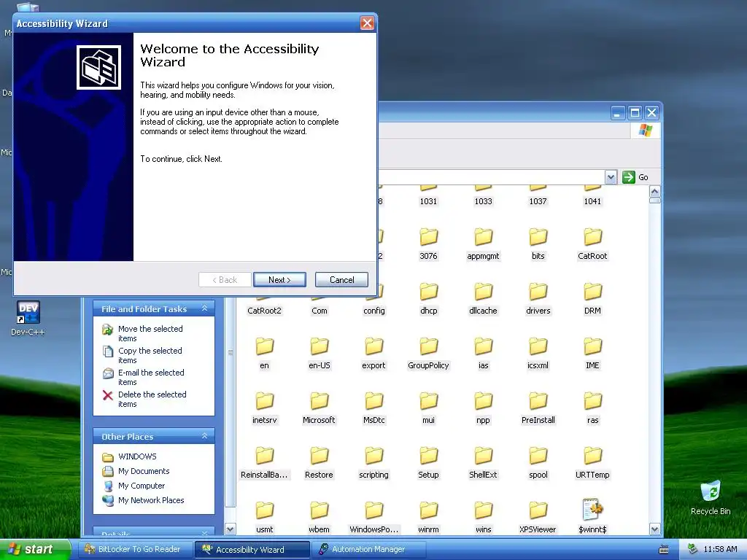This screenshot has width=747, height=560.
Task: Click the taskbar clock showing 11:58 AM
Action: (720, 549)
